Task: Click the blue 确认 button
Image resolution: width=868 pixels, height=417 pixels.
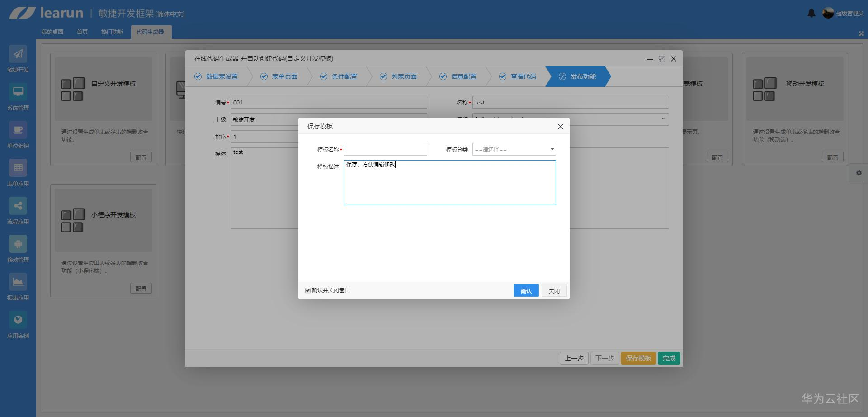Action: click(526, 290)
